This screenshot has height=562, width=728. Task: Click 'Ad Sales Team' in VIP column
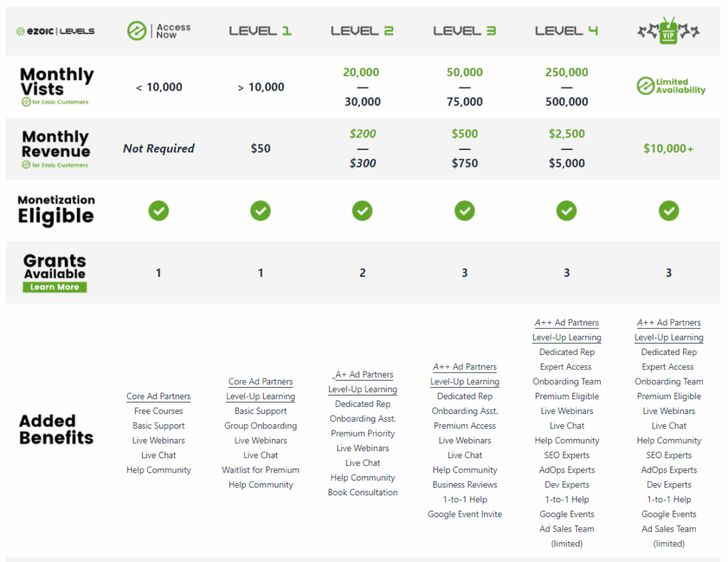click(669, 529)
